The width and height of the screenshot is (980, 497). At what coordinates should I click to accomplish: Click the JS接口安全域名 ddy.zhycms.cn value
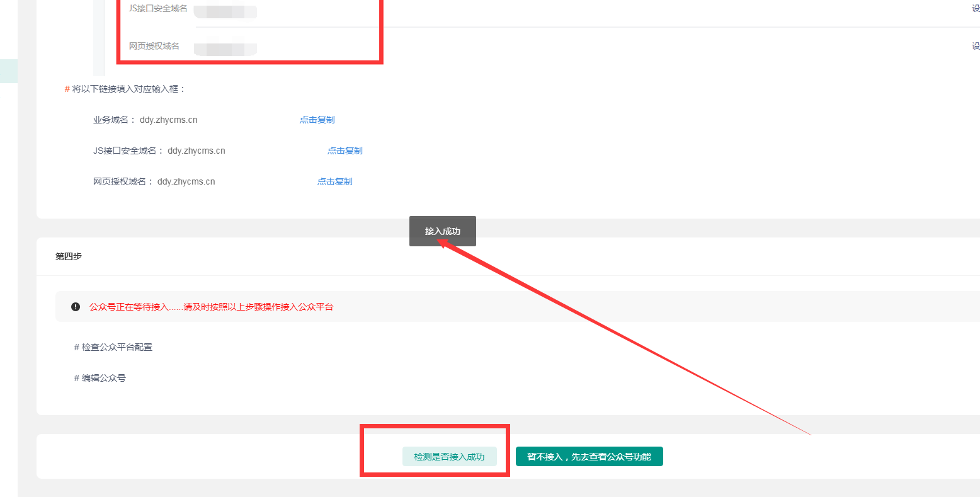pos(196,151)
